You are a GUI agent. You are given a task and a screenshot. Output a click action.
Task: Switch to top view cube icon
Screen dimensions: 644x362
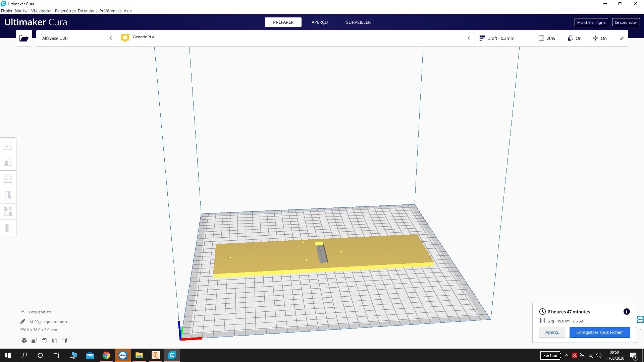(x=44, y=341)
